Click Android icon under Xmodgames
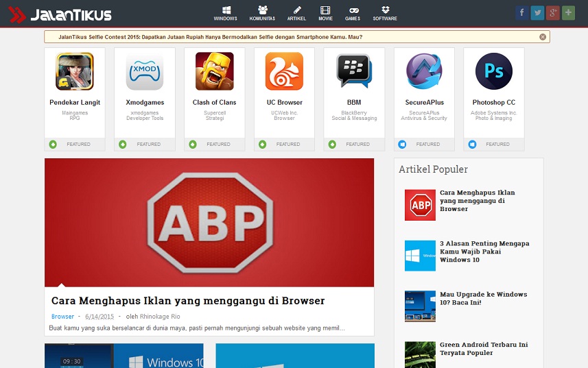The height and width of the screenshot is (368, 588). 123,144
